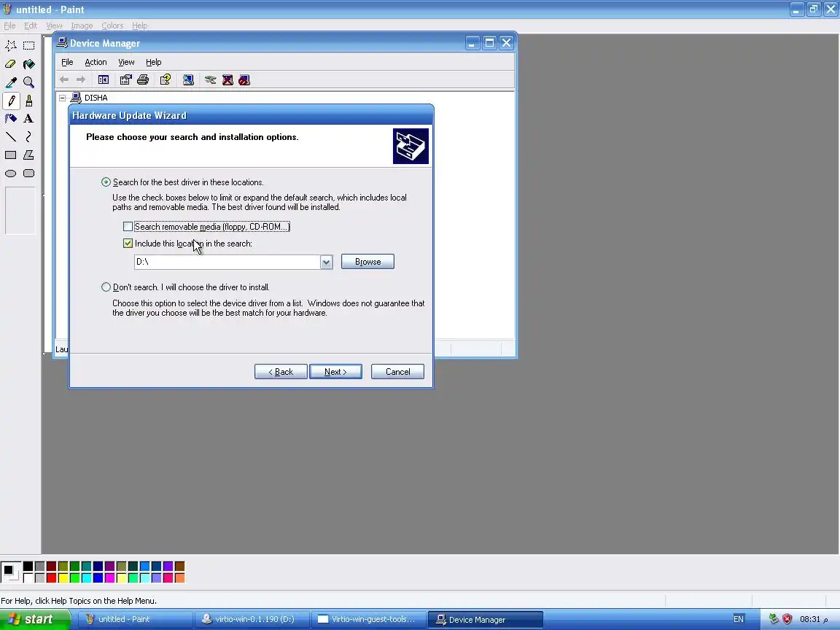Open the Action menu in Device Manager
This screenshot has width=840, height=630.
[96, 62]
